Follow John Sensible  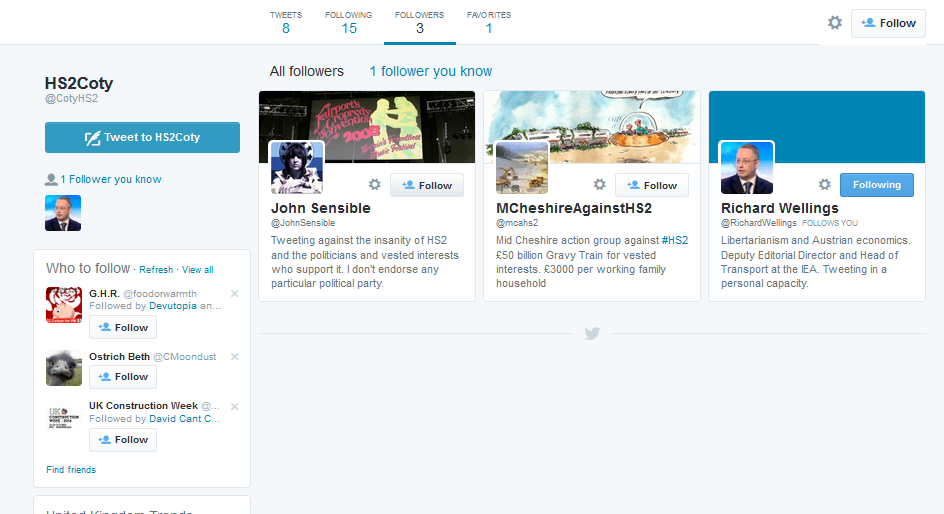pos(427,185)
